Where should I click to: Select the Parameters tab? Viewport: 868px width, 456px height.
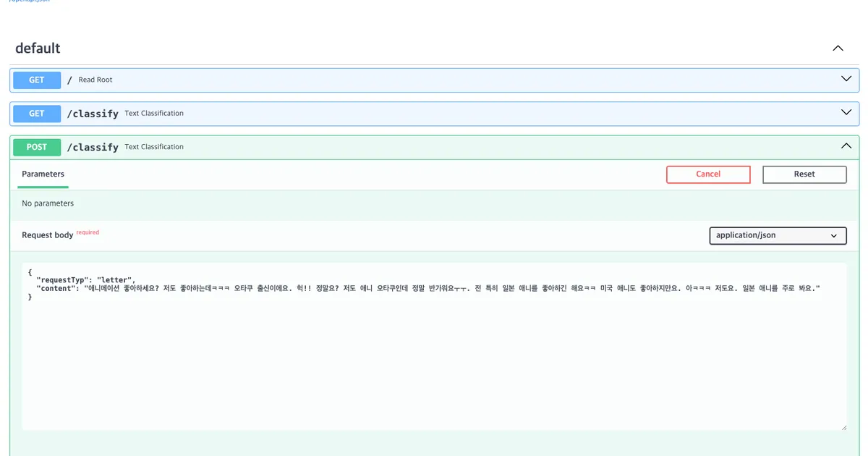click(x=43, y=174)
